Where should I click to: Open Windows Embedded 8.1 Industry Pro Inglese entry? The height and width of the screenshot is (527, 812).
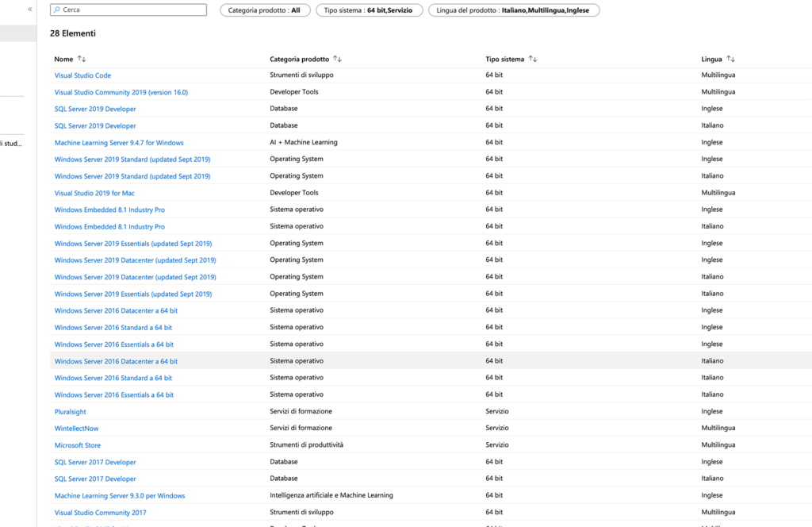(109, 210)
